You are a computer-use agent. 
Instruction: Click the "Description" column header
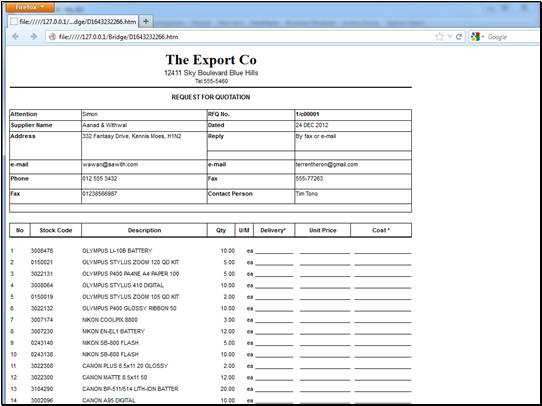(144, 230)
